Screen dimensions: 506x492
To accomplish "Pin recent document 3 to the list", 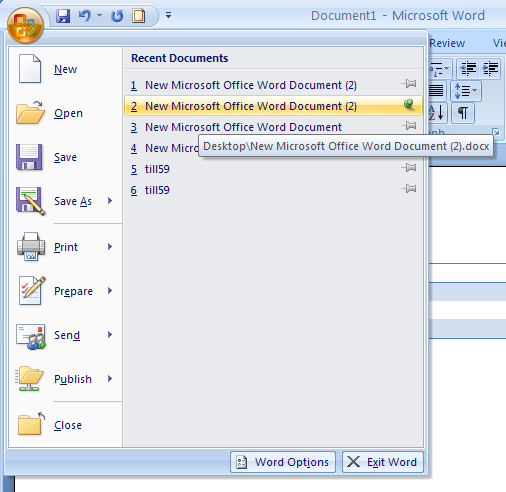I will [x=409, y=126].
